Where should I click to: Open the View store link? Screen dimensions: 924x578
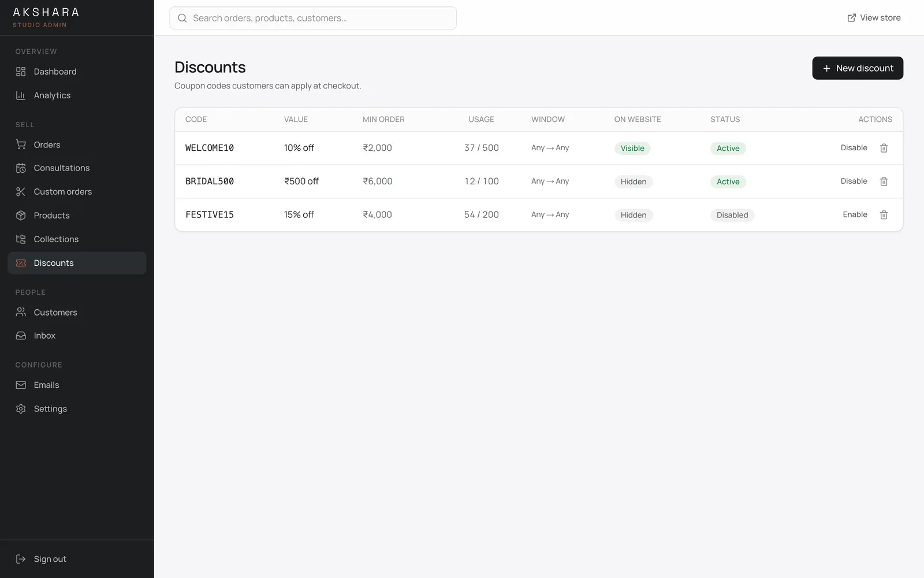coord(874,18)
